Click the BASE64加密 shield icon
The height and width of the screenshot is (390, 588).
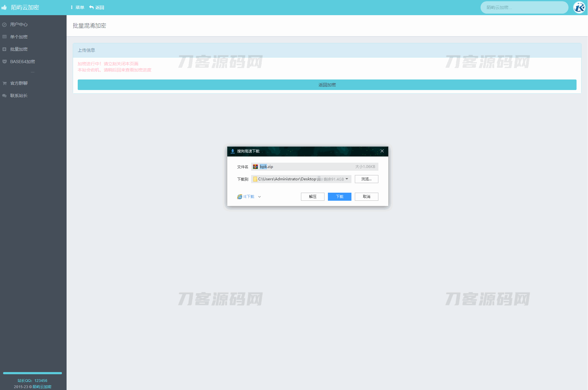tap(4, 62)
